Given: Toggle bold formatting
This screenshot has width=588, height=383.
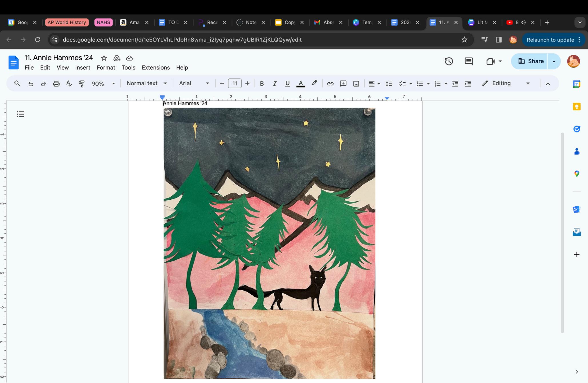Looking at the screenshot, I should [261, 84].
